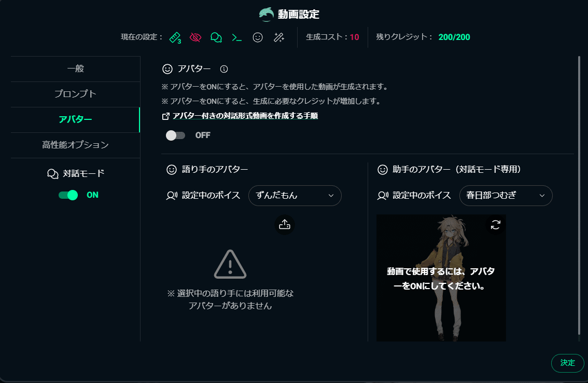Click the ruler length setting icon

(x=175, y=37)
